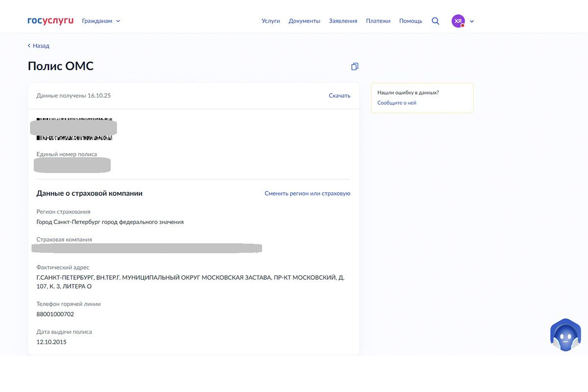
Task: Open Заявления in the top navigation
Action: [343, 21]
